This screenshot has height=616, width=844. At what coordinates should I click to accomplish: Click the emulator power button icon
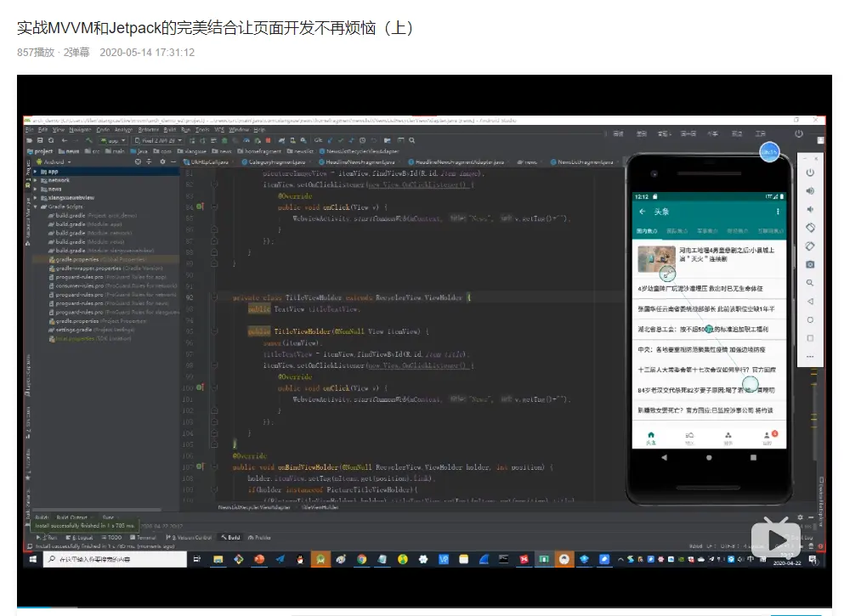click(x=810, y=172)
